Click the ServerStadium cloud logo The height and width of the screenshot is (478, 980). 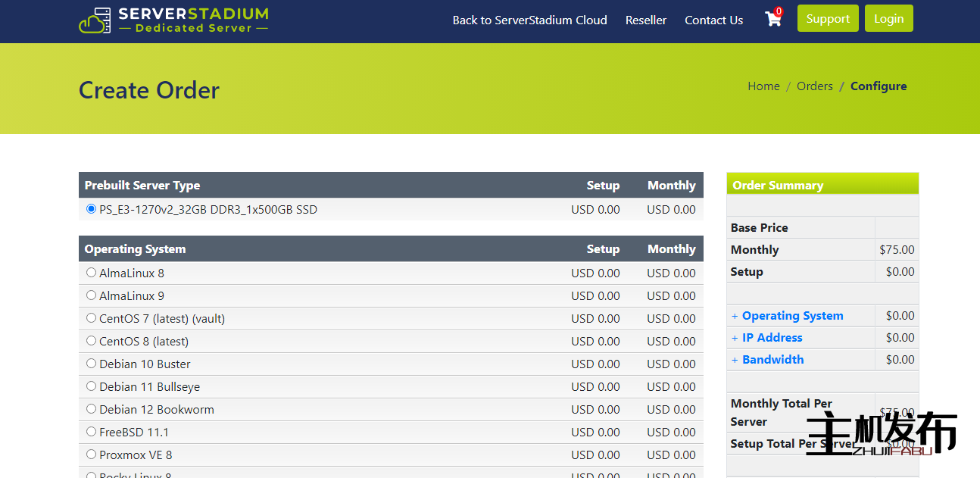coord(173,20)
